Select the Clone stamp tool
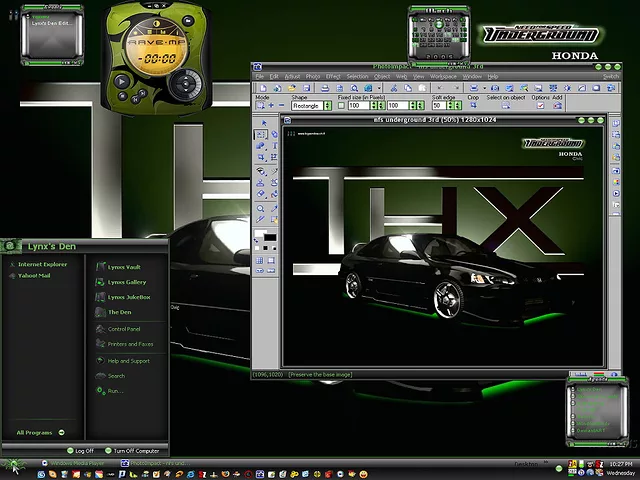 260,183
